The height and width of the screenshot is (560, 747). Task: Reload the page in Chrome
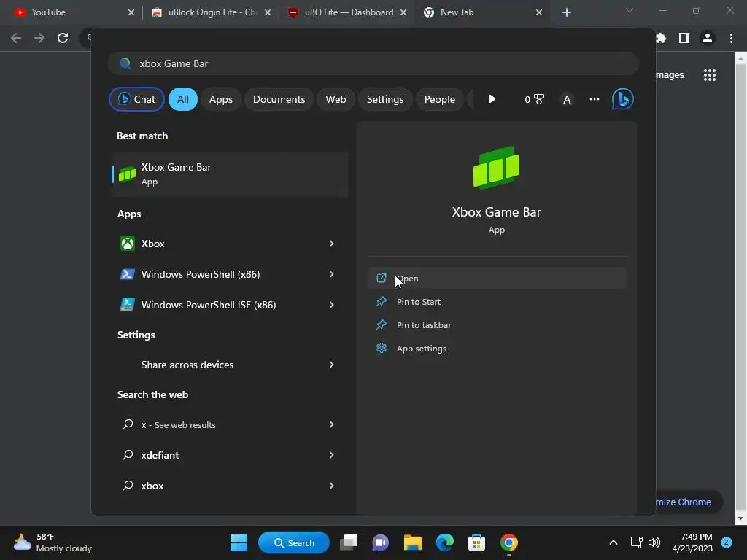point(63,38)
